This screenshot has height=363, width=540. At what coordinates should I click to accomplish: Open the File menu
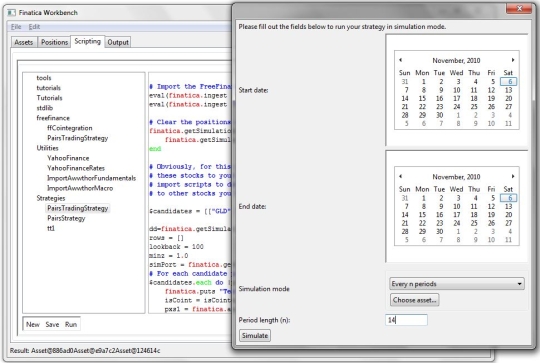[16, 27]
